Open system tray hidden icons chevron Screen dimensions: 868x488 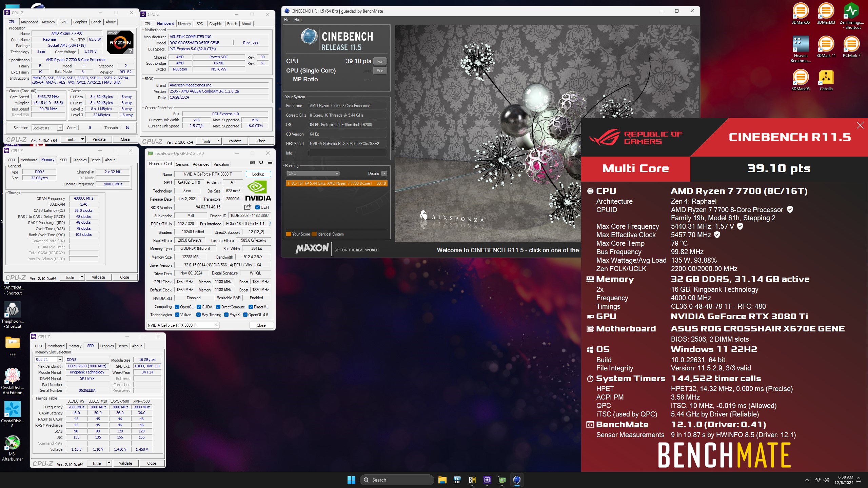coord(807,480)
